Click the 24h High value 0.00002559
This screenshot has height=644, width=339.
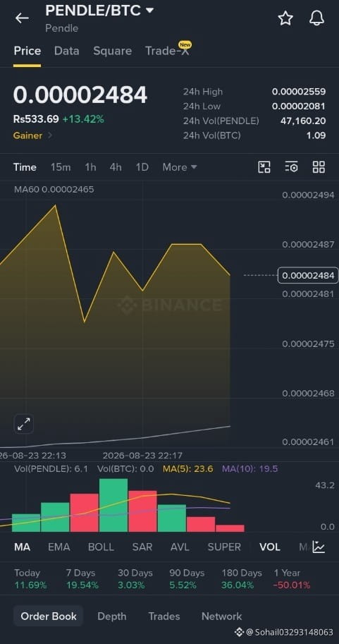tap(299, 92)
